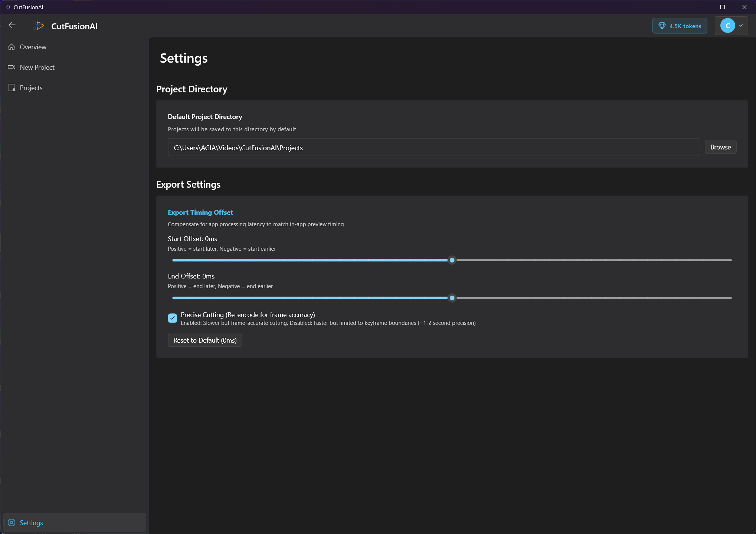Click the 4.5K tokens button
Viewport: 756px width, 534px height.
pyautogui.click(x=680, y=26)
